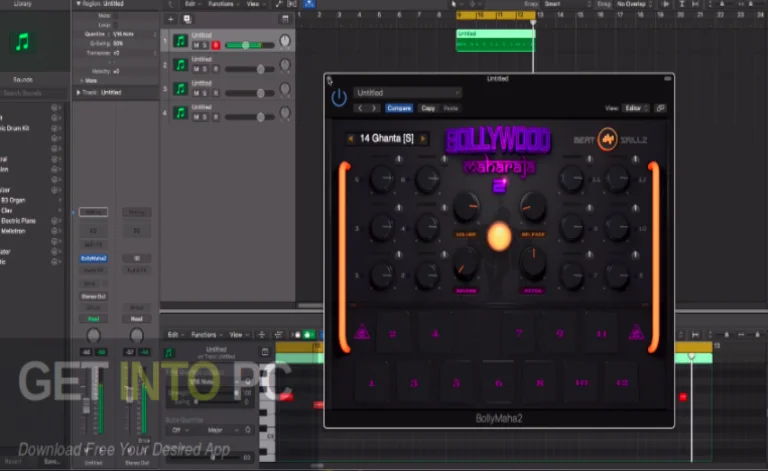Screen dimensions: 768x471
Task: Open Functions menu in piano roll editor
Action: [206, 335]
